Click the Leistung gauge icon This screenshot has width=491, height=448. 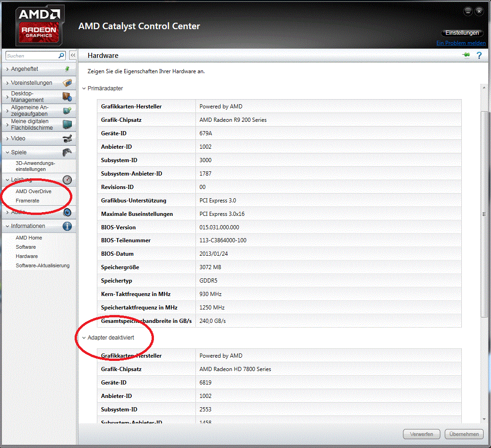(x=67, y=180)
